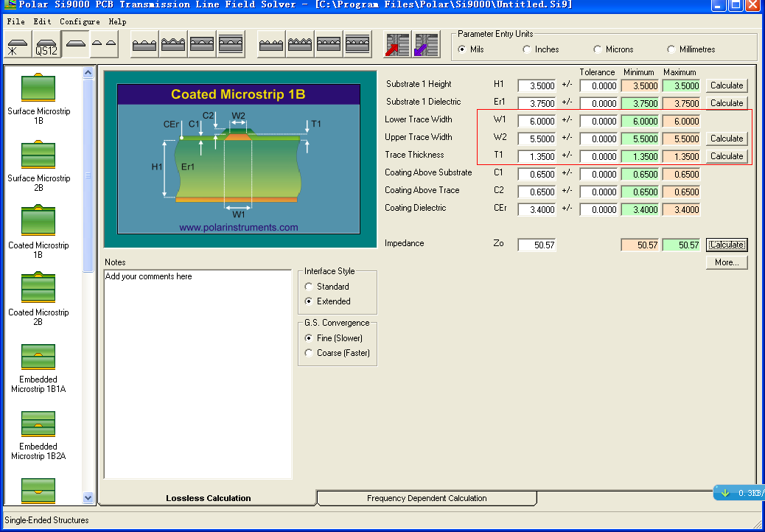The width and height of the screenshot is (765, 532).
Task: Calculate the Upper Trace Width W2
Action: click(x=727, y=139)
